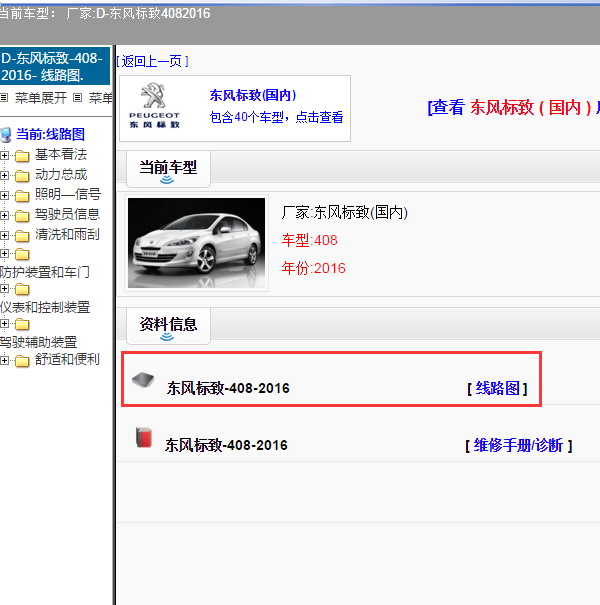The width and height of the screenshot is (600, 605).
Task: Click 东风标致-408-2016 title in 维修手册 row
Action: point(226,445)
